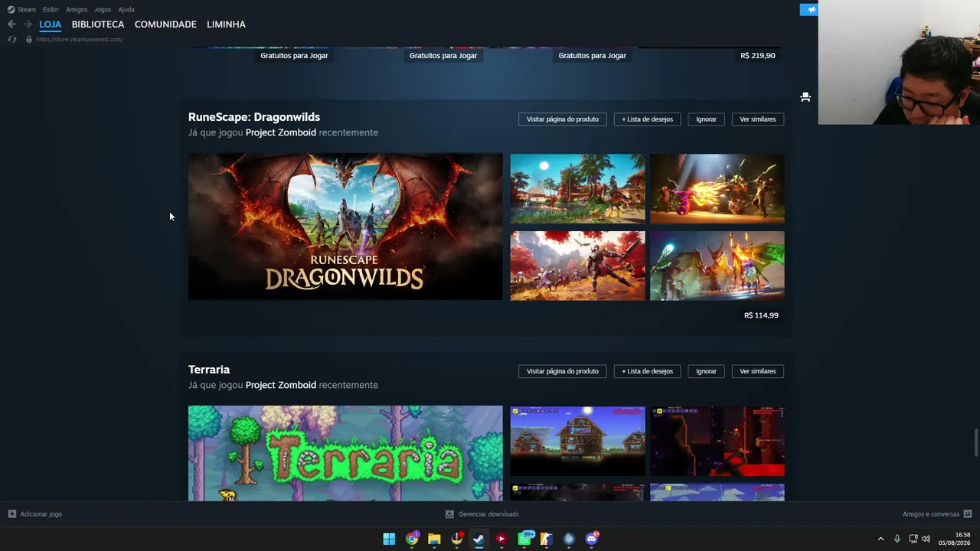Open the Dragonwilds fire attack screenshot
This screenshot has width=980, height=551.
coord(717,189)
